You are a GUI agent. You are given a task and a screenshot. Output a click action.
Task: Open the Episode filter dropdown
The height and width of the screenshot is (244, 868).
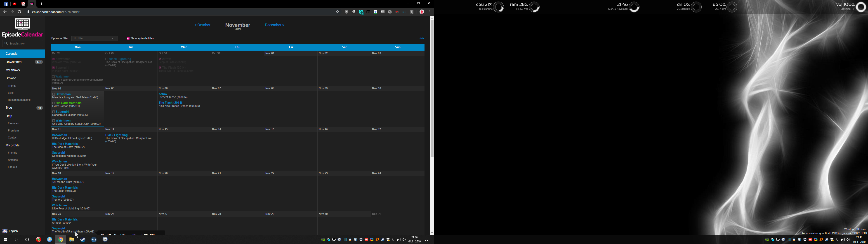94,38
